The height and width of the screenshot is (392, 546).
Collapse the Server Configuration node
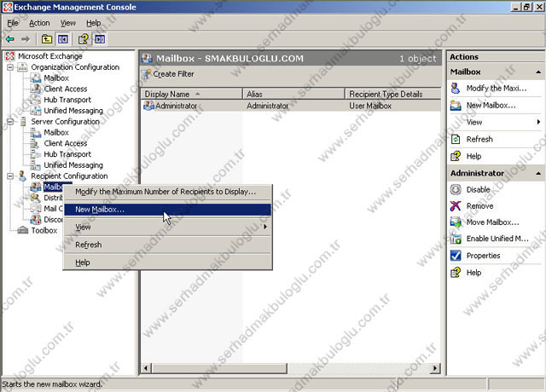pyautogui.click(x=10, y=121)
